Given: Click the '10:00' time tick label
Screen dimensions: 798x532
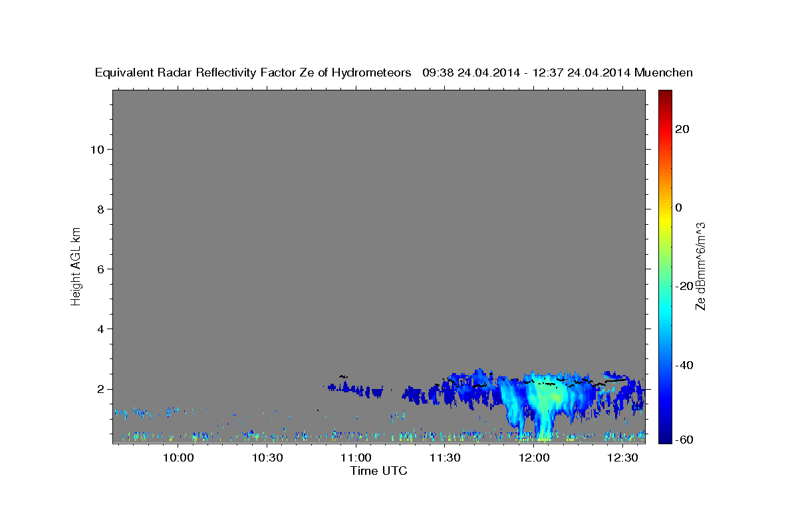Looking at the screenshot, I should point(178,458).
